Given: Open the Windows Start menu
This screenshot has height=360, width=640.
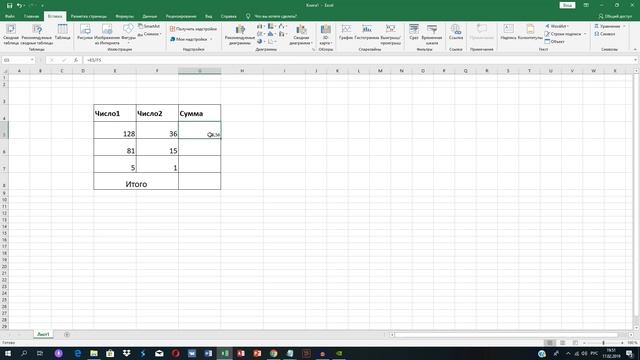Looking at the screenshot, I should tap(8, 353).
